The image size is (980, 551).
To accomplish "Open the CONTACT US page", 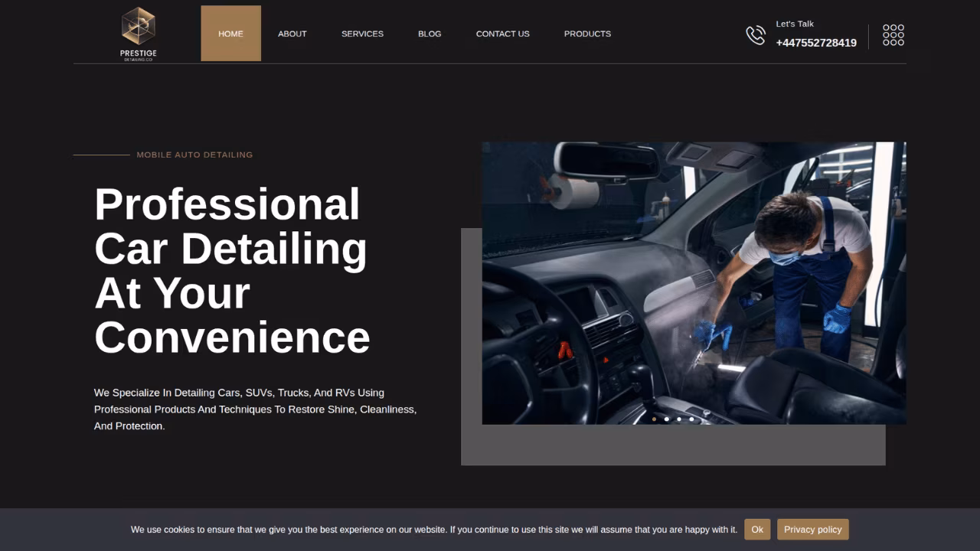I will pyautogui.click(x=502, y=34).
